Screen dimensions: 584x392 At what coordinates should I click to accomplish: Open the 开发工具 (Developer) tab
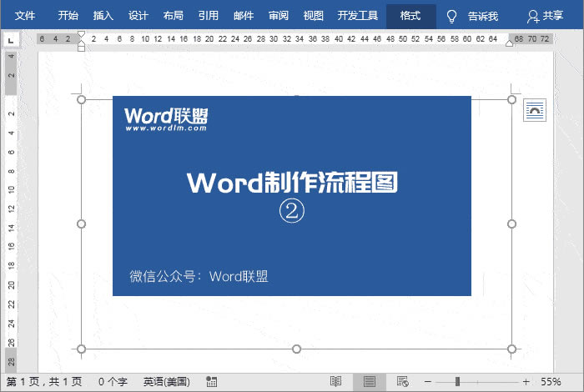click(x=358, y=16)
